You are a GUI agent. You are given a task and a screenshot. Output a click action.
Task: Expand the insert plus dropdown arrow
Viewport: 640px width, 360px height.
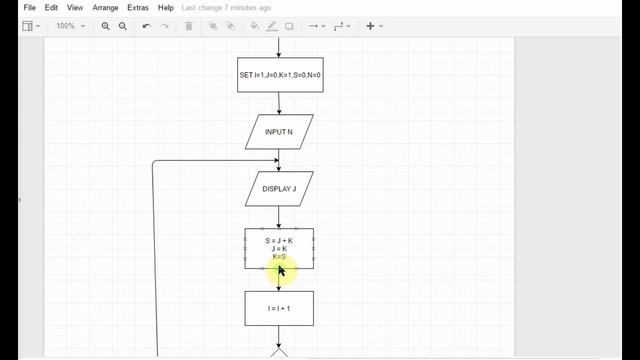click(x=381, y=26)
